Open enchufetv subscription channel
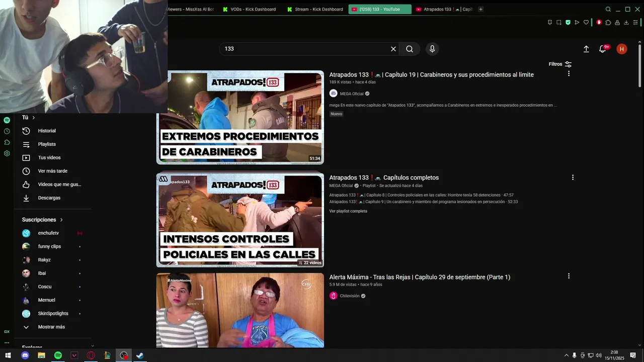The height and width of the screenshot is (362, 644). (53, 233)
